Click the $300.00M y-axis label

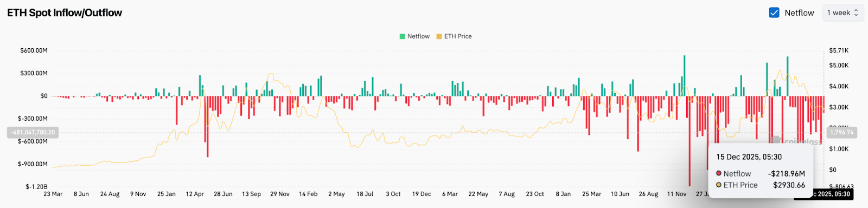click(34, 73)
